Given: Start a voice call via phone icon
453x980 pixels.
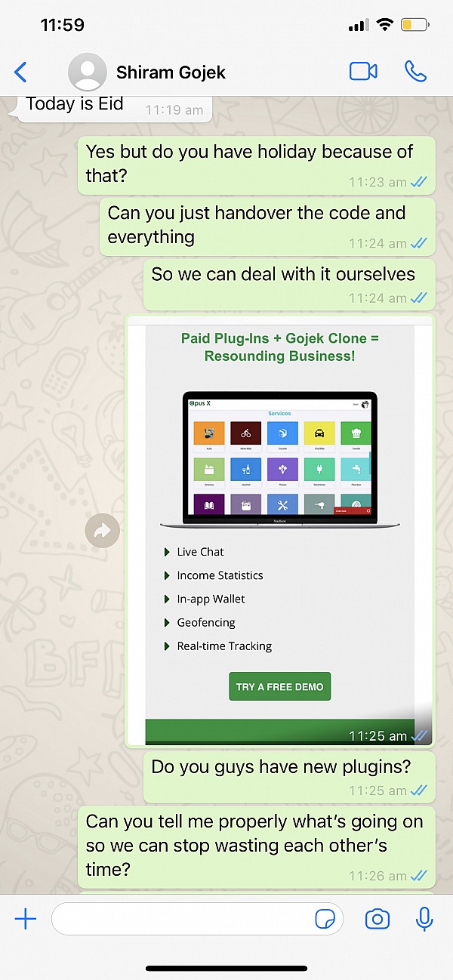Looking at the screenshot, I should (x=415, y=72).
